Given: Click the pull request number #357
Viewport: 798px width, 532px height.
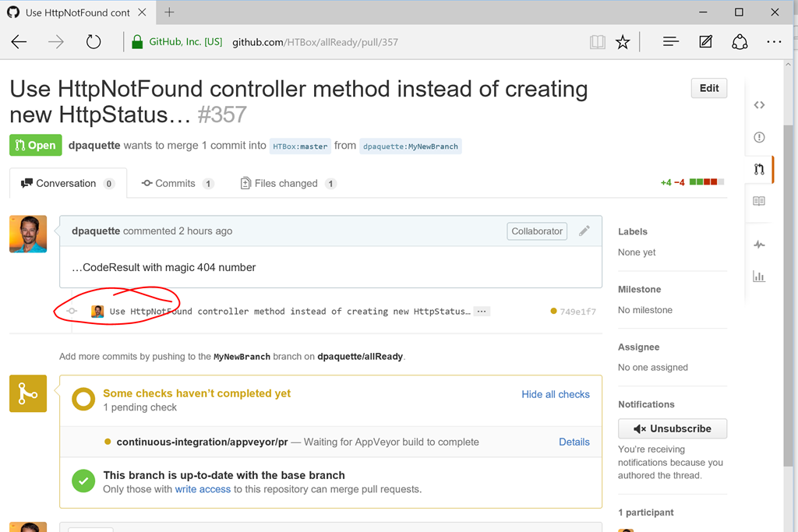Looking at the screenshot, I should [x=222, y=115].
